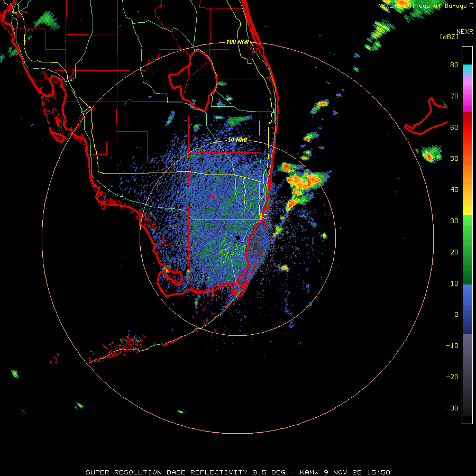Select the -30 value on the dBZ scale
The height and width of the screenshot is (476, 476).
pos(452,408)
